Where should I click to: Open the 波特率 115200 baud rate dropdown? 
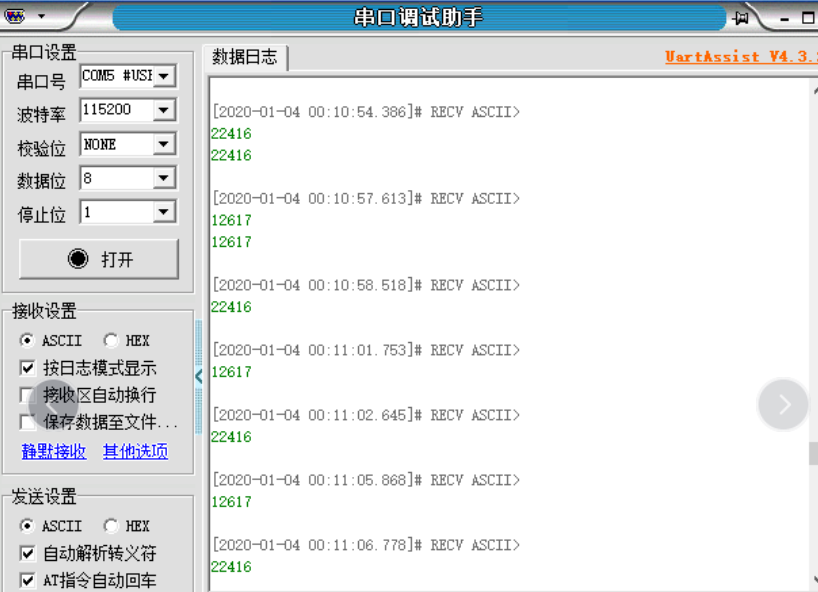tap(163, 110)
